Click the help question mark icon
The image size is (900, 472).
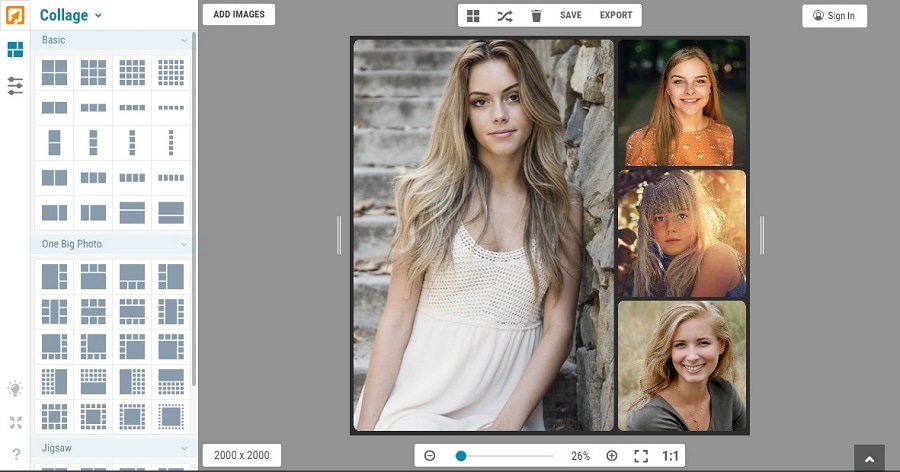[x=15, y=455]
